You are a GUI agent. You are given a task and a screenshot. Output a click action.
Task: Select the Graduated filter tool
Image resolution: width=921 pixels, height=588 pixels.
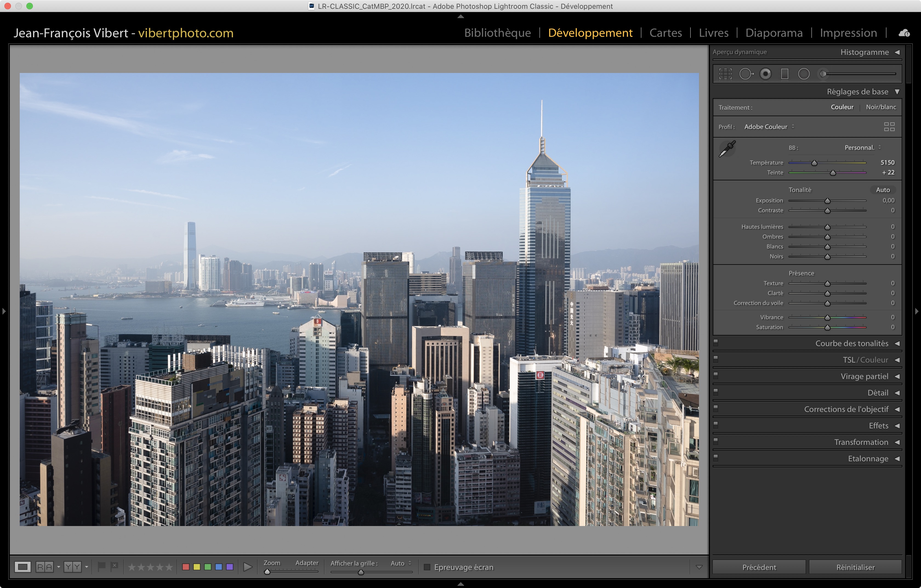click(x=784, y=74)
